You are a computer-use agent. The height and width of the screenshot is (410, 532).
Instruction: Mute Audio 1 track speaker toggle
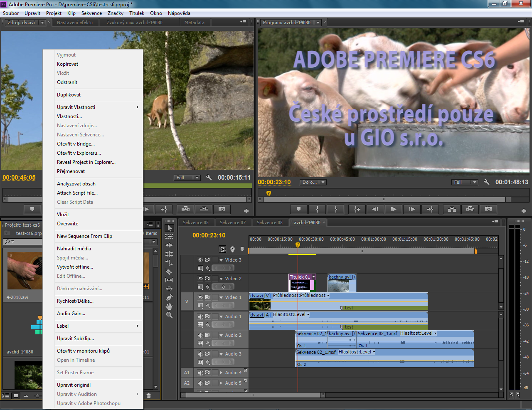click(x=200, y=316)
